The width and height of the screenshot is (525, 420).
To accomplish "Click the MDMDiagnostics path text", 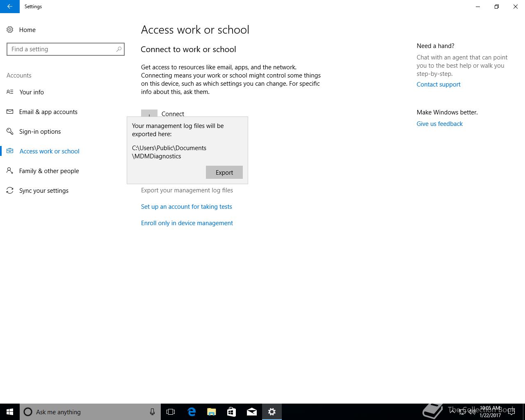I will pos(169,152).
